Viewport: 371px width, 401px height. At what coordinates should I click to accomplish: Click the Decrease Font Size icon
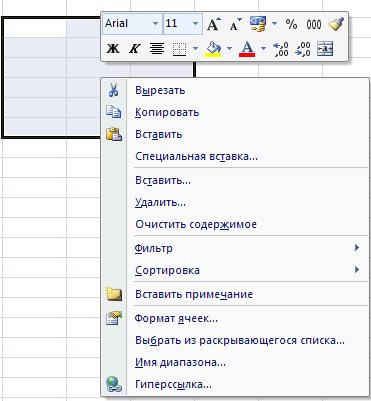click(x=235, y=24)
